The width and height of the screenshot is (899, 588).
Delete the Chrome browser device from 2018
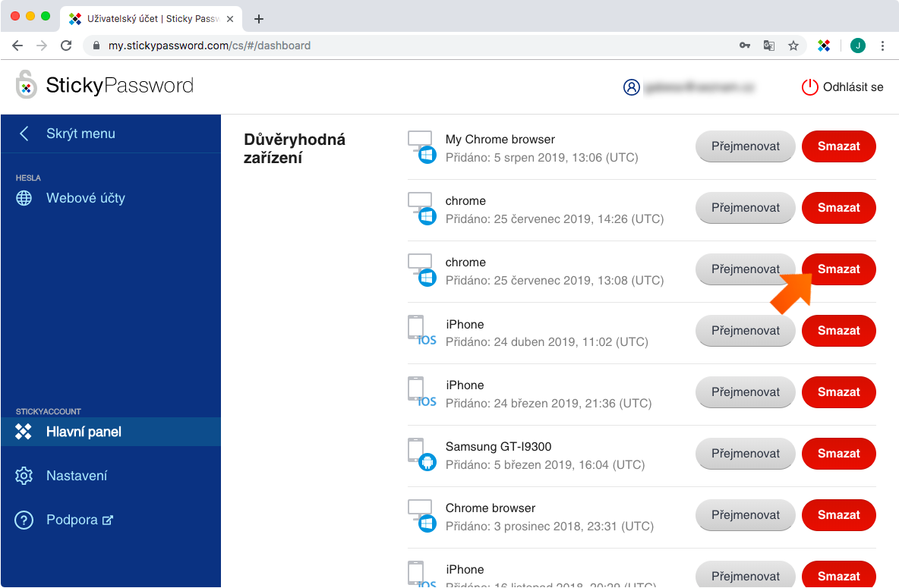pos(839,514)
